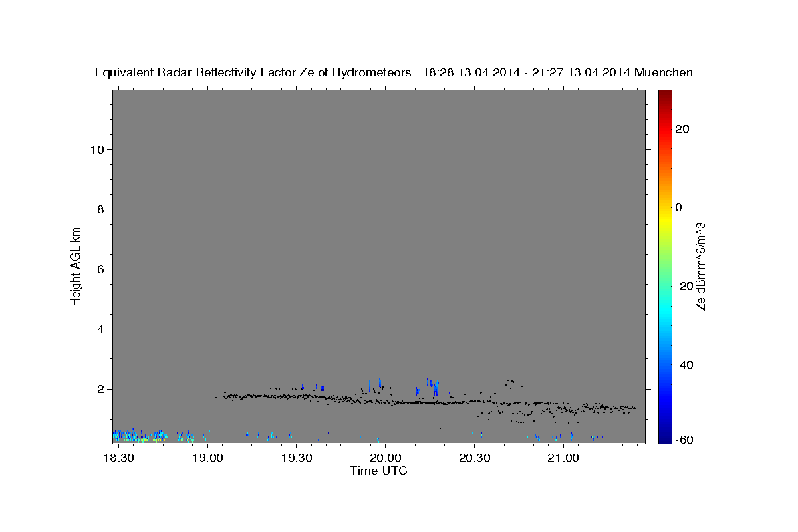Click the 19:00 time tick label
Image resolution: width=798 pixels, height=532 pixels.
tap(208, 458)
